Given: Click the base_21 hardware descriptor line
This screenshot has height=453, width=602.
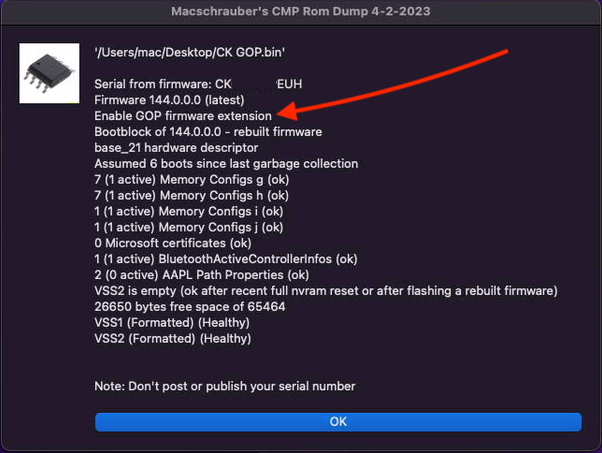Looking at the screenshot, I should click(176, 148).
